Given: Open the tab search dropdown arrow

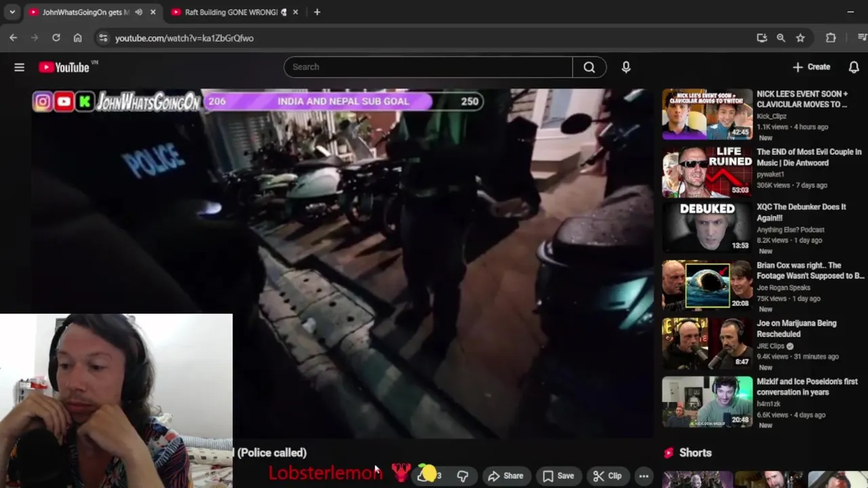Looking at the screenshot, I should pos(12,12).
